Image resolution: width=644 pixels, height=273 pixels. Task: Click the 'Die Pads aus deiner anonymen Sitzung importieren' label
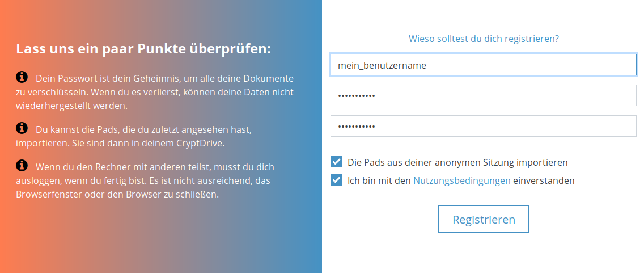tap(457, 162)
